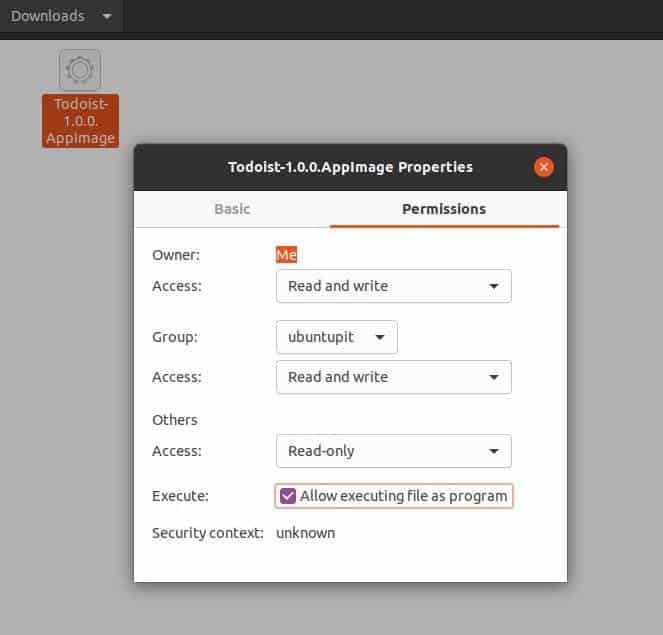Click the unknown security context value
The width and height of the screenshot is (663, 635).
tap(305, 533)
